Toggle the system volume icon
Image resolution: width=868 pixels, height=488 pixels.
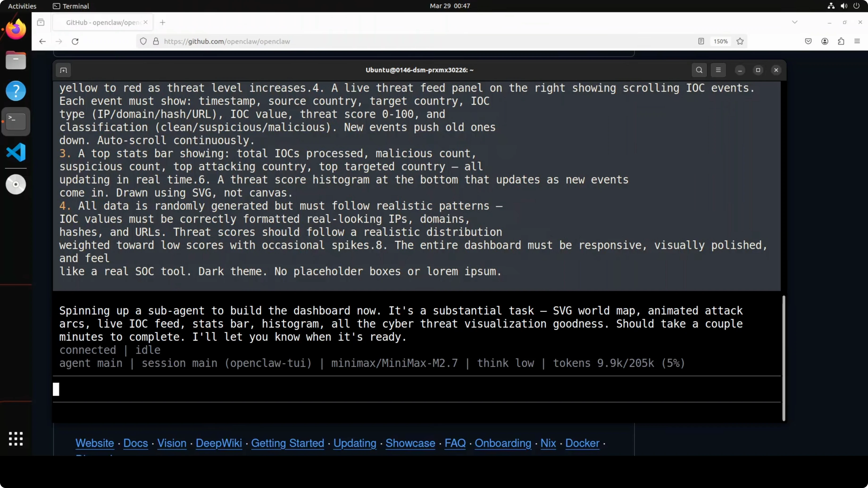(x=844, y=6)
